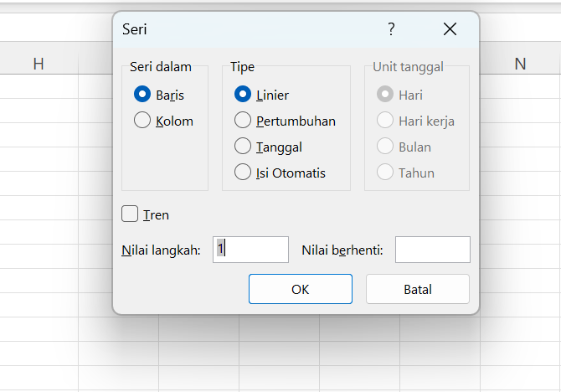Select column N header
Screen dimensions: 561x392
pyautogui.click(x=521, y=64)
